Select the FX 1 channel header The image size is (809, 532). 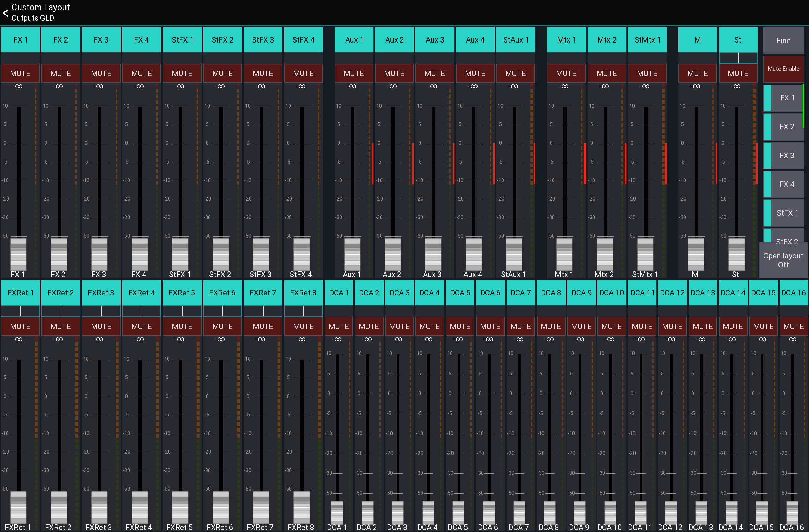pyautogui.click(x=20, y=40)
